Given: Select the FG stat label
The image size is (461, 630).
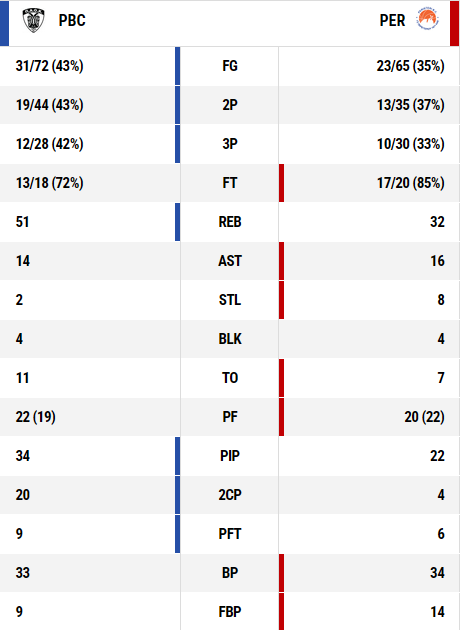Looking at the screenshot, I should pyautogui.click(x=229, y=66).
